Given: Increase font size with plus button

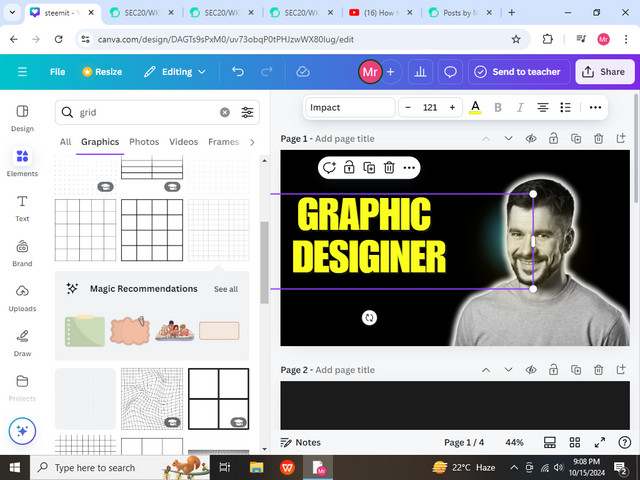Looking at the screenshot, I should pos(452,107).
